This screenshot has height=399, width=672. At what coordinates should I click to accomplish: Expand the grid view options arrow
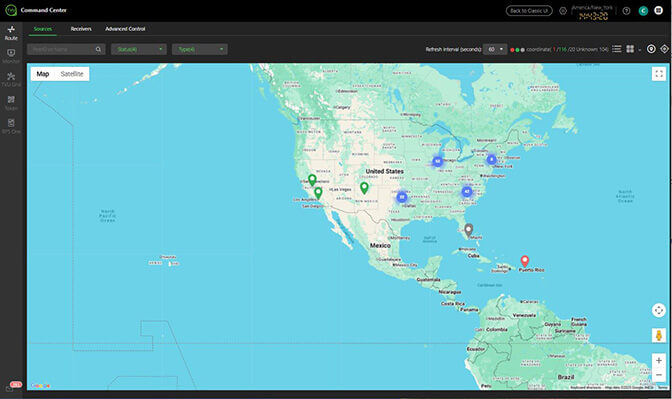[639, 50]
